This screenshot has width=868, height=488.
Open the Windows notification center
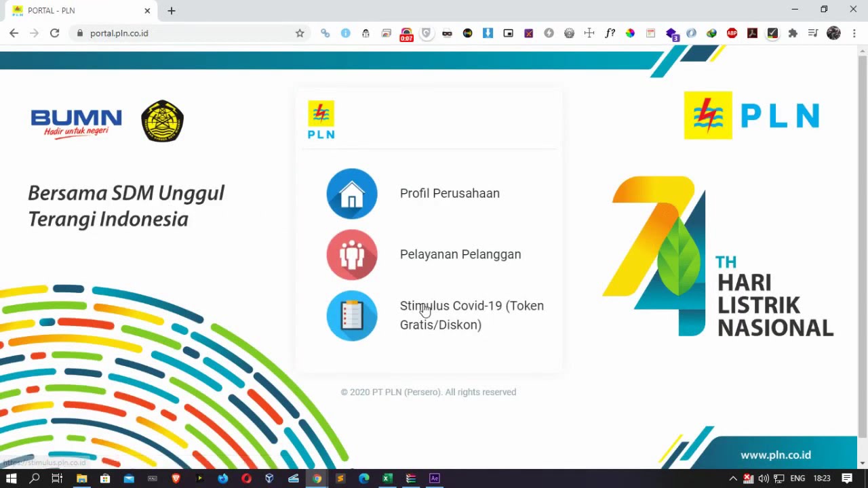(x=847, y=479)
